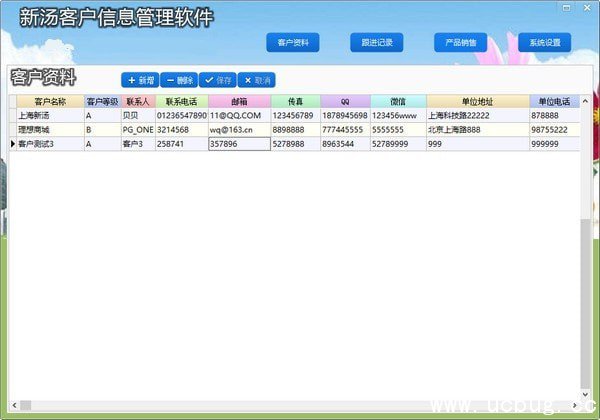Select the 理想商城 customer row
Image resolution: width=600 pixels, height=420 pixels.
(x=50, y=129)
